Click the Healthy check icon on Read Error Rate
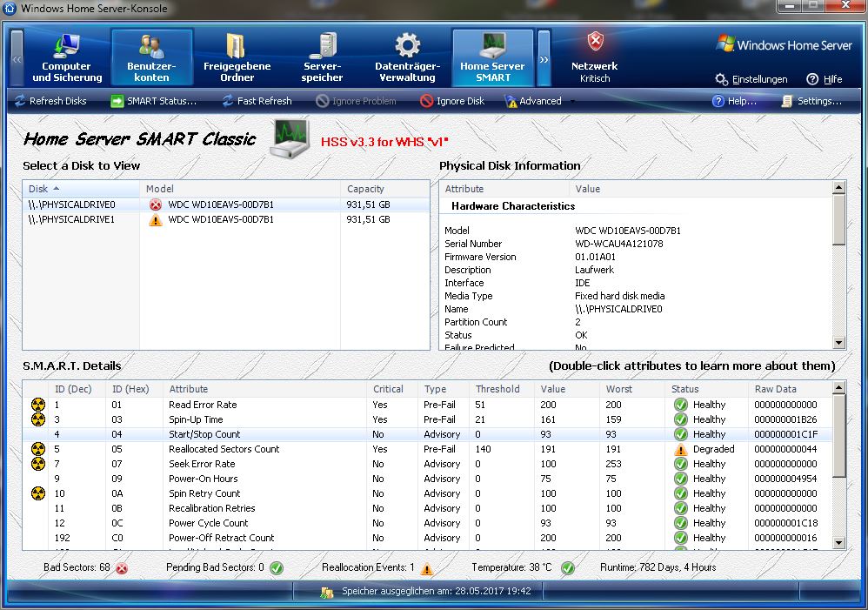The width and height of the screenshot is (868, 610). click(681, 405)
